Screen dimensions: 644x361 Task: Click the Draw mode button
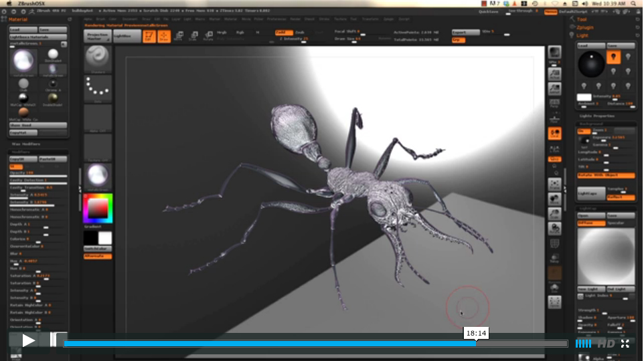click(163, 36)
